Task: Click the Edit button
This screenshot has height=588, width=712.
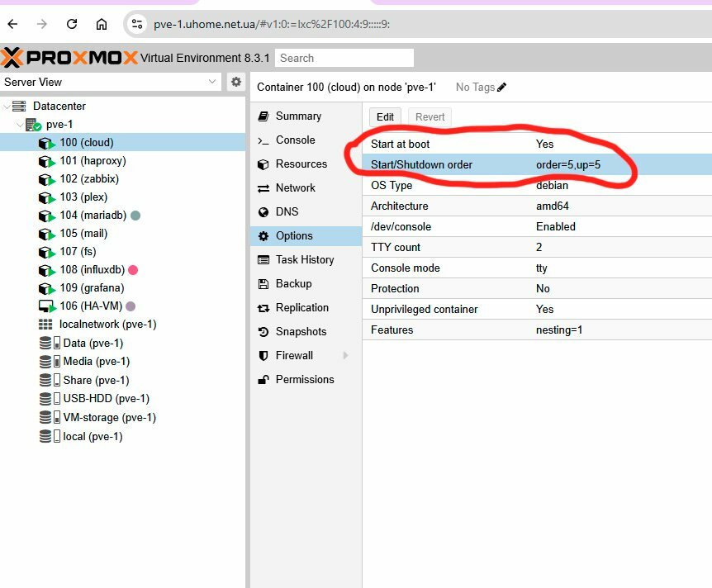Action: [385, 117]
